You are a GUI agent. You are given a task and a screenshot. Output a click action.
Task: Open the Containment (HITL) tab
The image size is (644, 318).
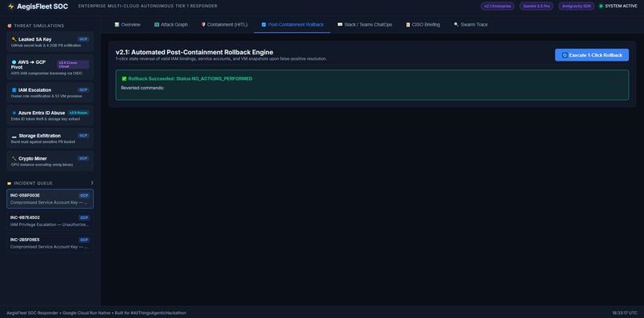point(225,25)
